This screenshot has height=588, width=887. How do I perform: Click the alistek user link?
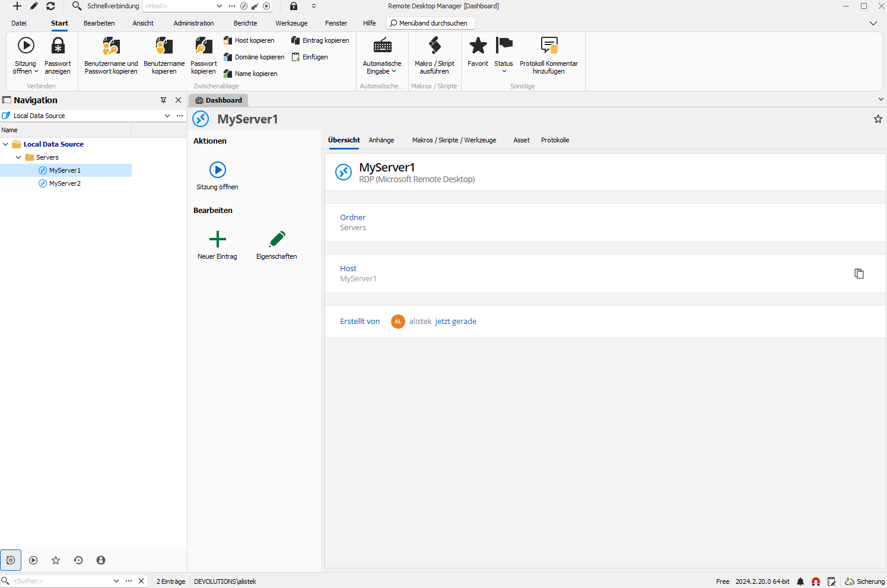point(420,321)
